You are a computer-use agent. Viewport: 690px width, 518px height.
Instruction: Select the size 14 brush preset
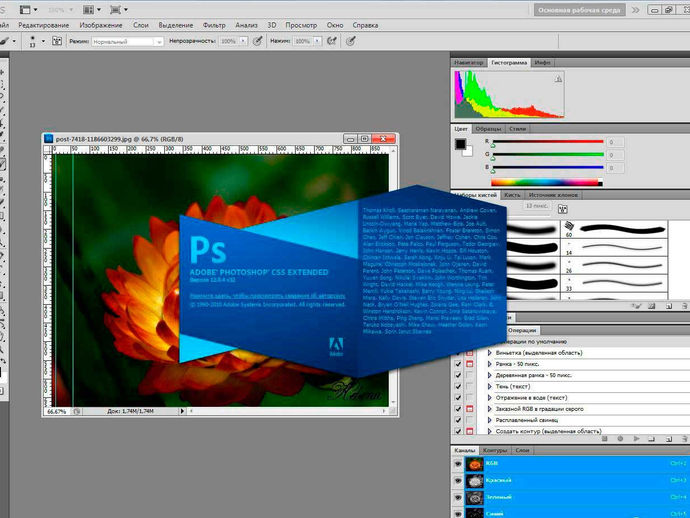pyautogui.click(x=614, y=247)
